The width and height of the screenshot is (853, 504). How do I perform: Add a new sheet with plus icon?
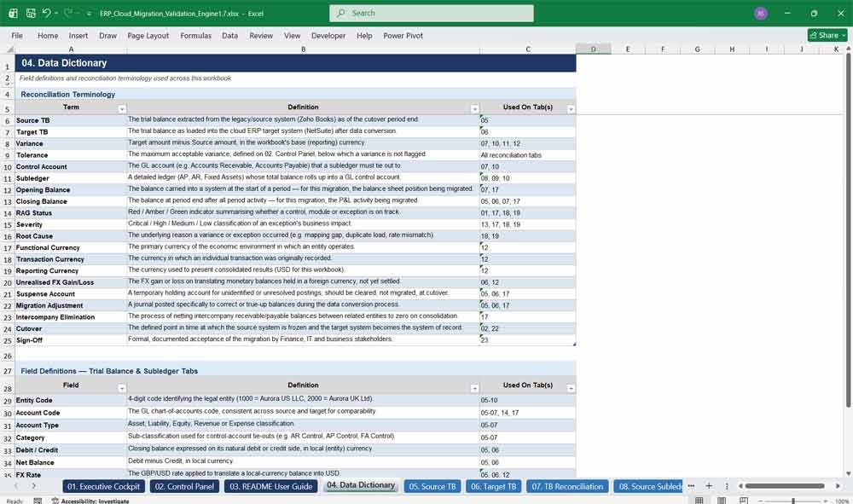click(x=708, y=486)
